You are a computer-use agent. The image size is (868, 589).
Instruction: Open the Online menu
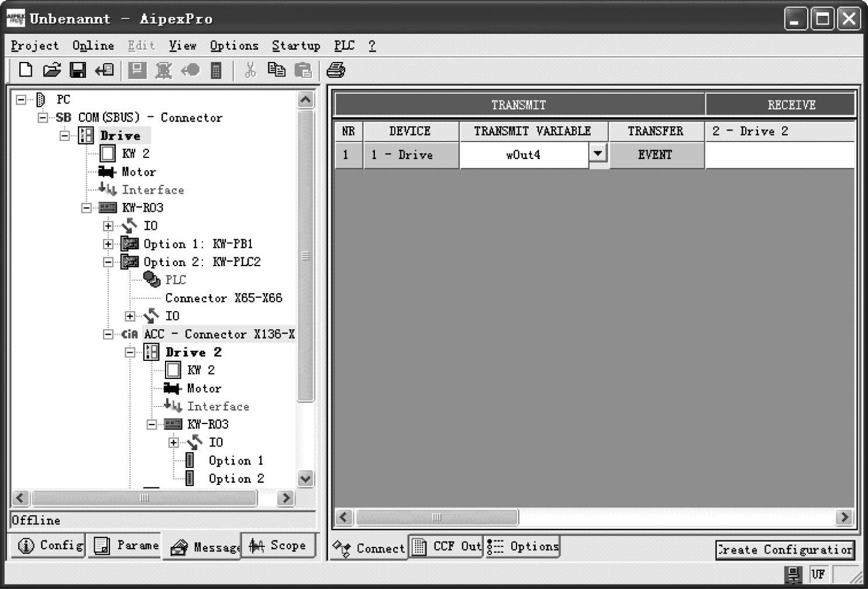point(93,46)
